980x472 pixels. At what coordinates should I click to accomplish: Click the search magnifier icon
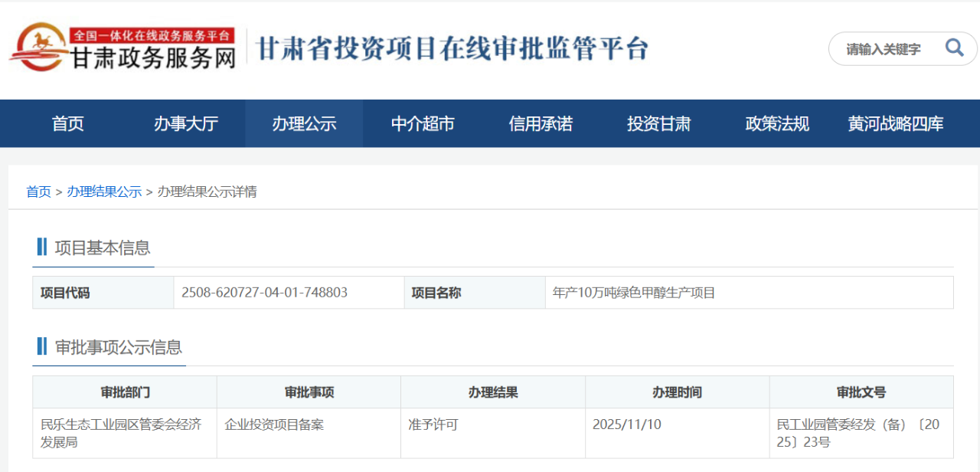point(954,48)
